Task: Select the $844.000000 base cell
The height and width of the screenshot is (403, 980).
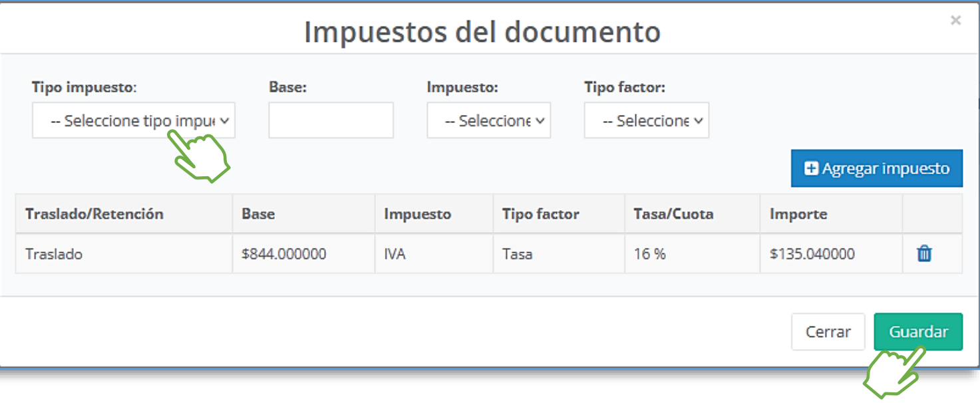Action: [284, 254]
